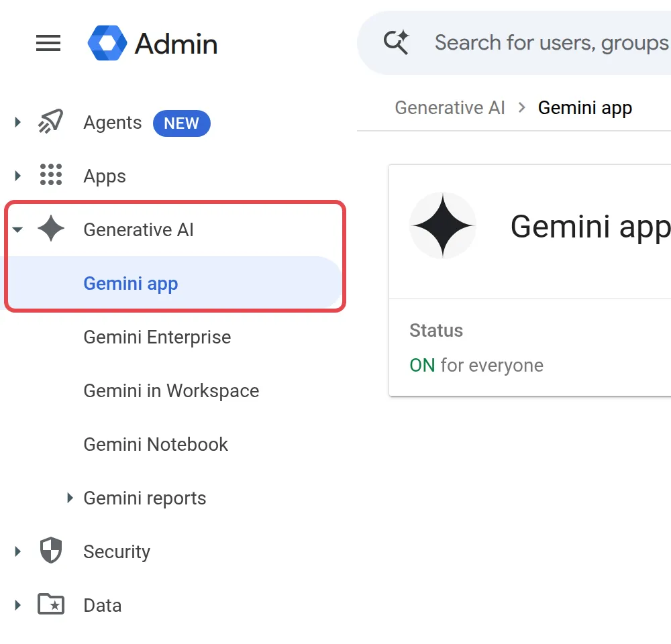Open Gemini reports in sidebar
The height and width of the screenshot is (644, 671).
[x=145, y=498]
